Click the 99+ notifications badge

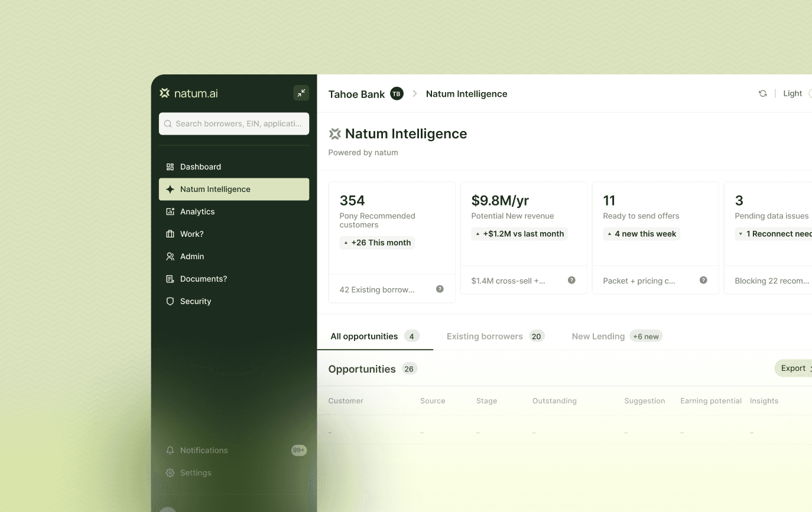coord(299,451)
